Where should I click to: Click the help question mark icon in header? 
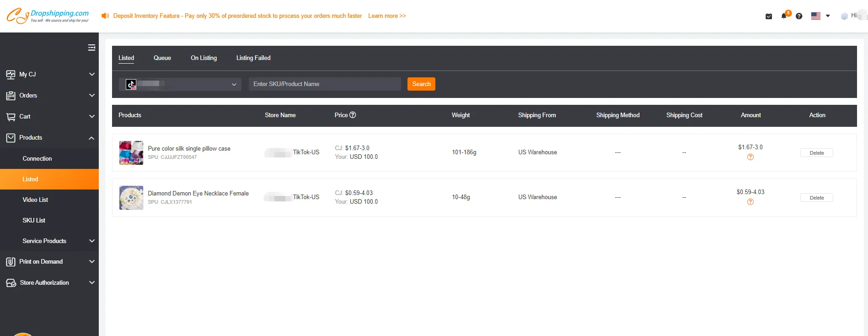pyautogui.click(x=799, y=16)
